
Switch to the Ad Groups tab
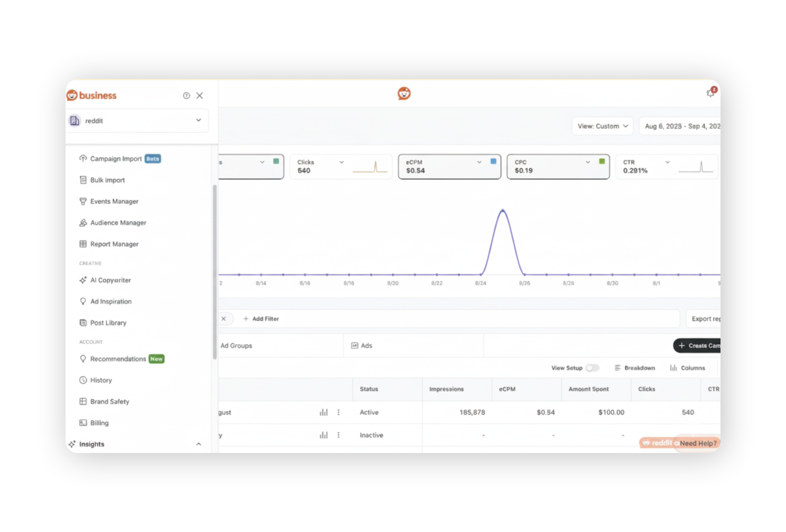pos(236,346)
